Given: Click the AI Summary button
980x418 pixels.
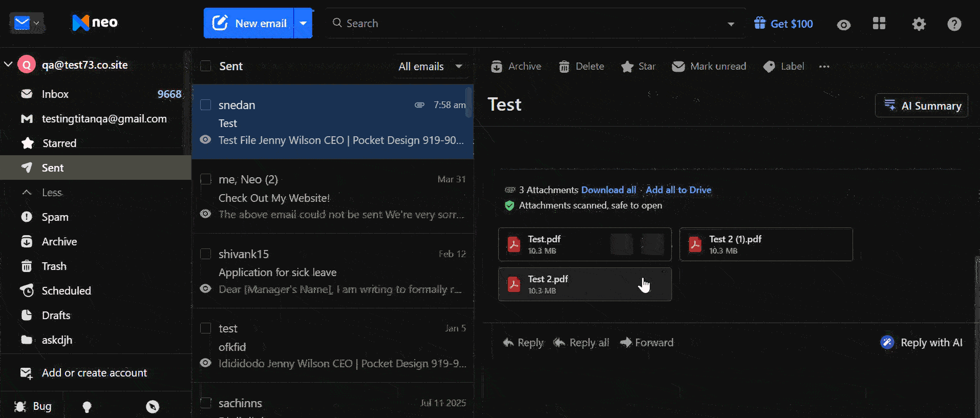Looking at the screenshot, I should pyautogui.click(x=922, y=106).
